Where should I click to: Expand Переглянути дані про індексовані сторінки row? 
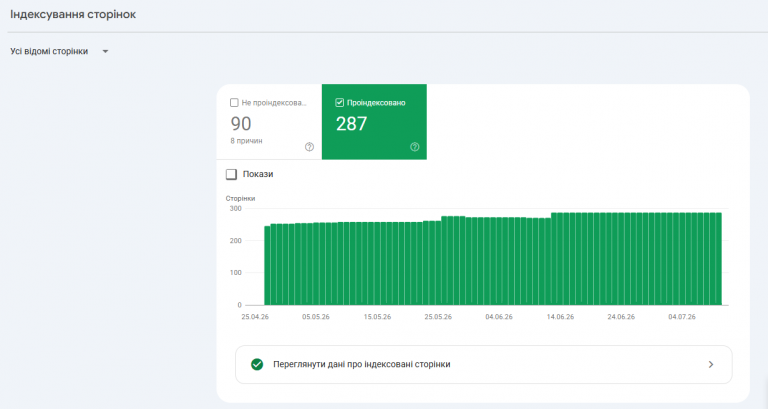483,364
